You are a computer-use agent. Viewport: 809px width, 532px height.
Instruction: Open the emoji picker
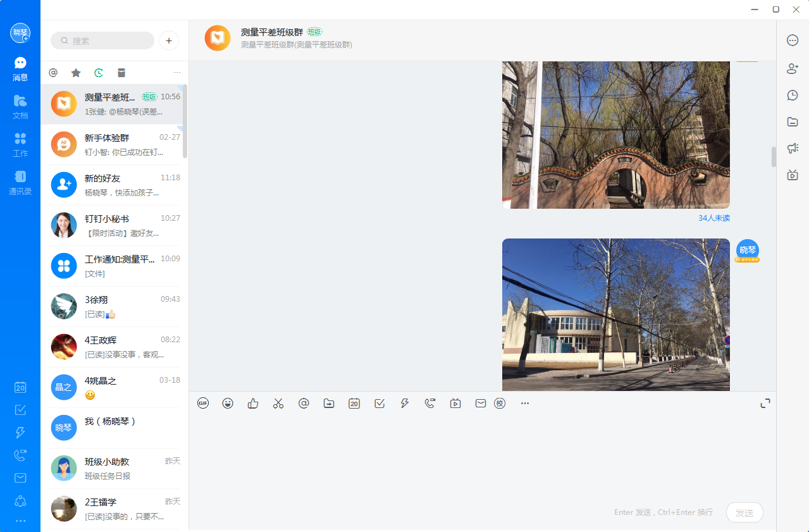pyautogui.click(x=228, y=403)
